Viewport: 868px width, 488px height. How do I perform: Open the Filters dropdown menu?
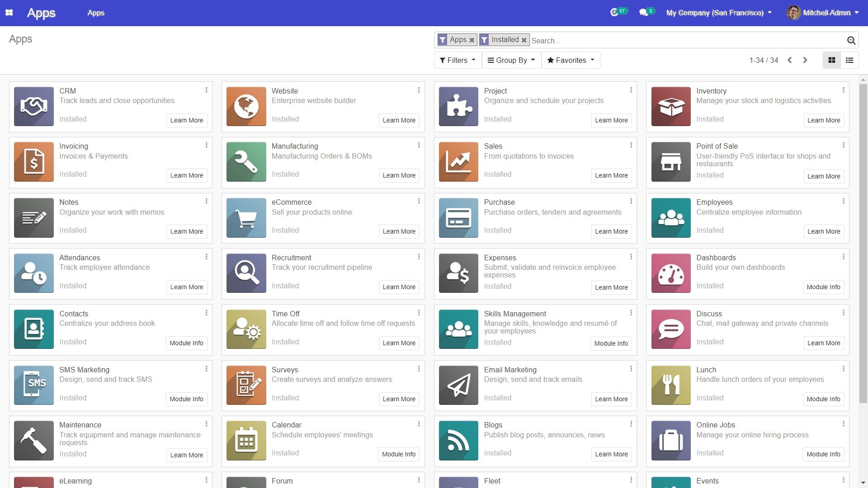pyautogui.click(x=457, y=60)
